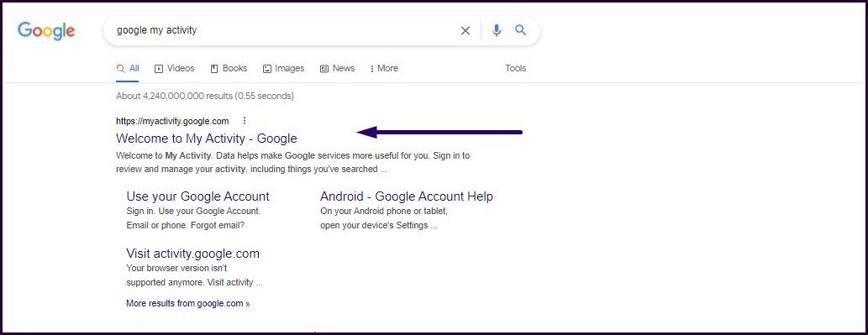The height and width of the screenshot is (335, 868).
Task: Click the blue magnifier search icon
Action: 521,30
